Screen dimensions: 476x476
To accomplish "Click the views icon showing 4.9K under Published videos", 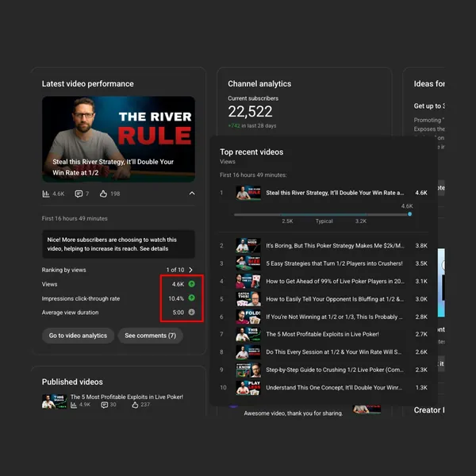I will coord(74,405).
